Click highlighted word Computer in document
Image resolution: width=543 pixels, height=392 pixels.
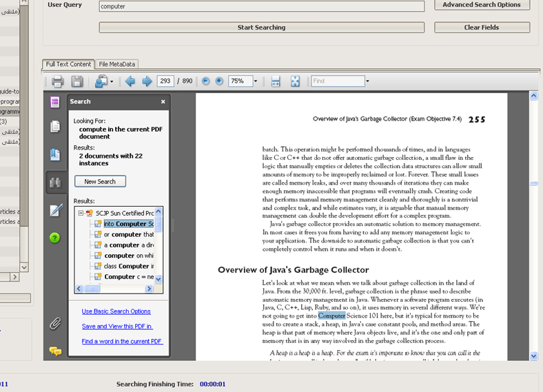coord(331,316)
